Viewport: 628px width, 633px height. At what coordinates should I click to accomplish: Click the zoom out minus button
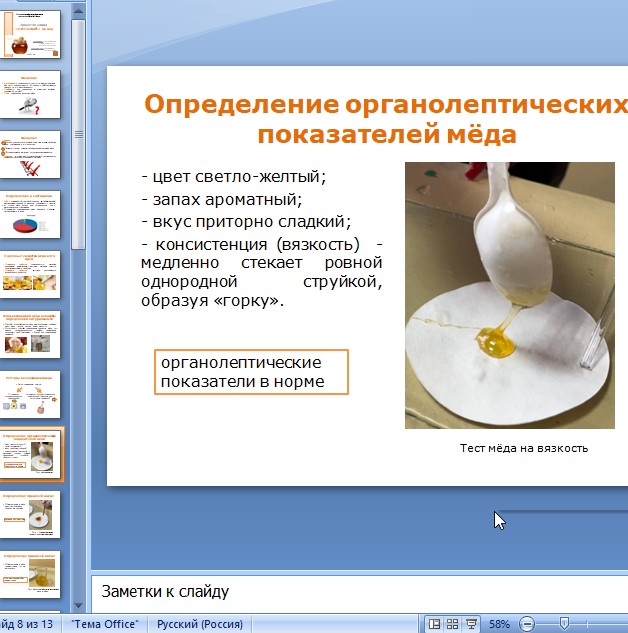pyautogui.click(x=527, y=624)
